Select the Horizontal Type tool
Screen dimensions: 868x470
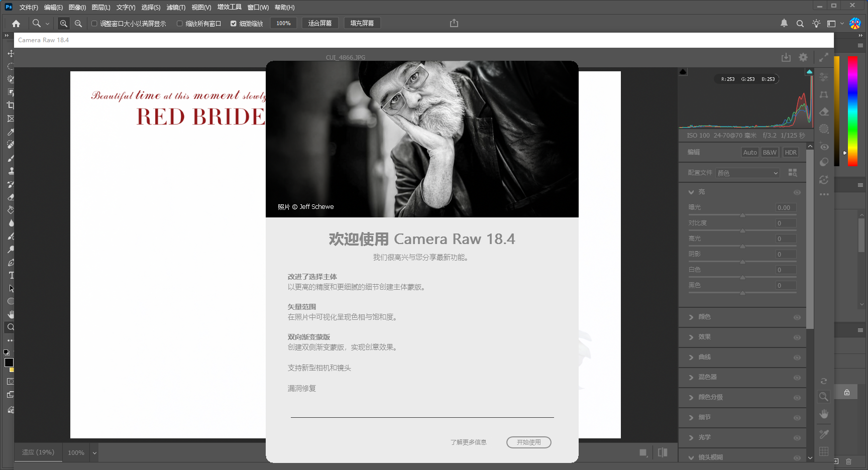[11, 275]
